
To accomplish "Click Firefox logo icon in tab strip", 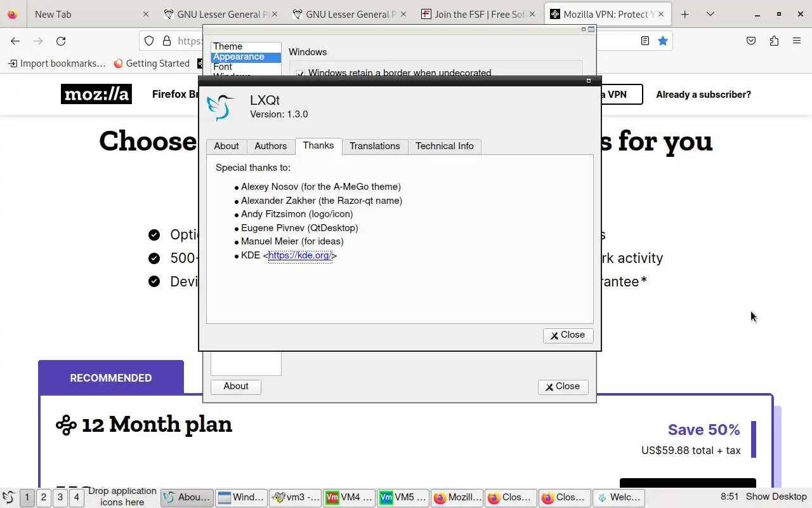I will pos(12,14).
